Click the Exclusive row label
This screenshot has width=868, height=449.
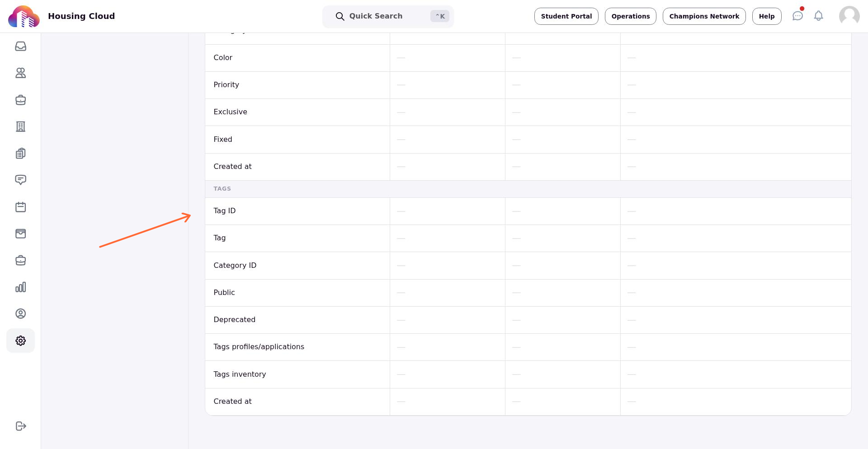(231, 112)
